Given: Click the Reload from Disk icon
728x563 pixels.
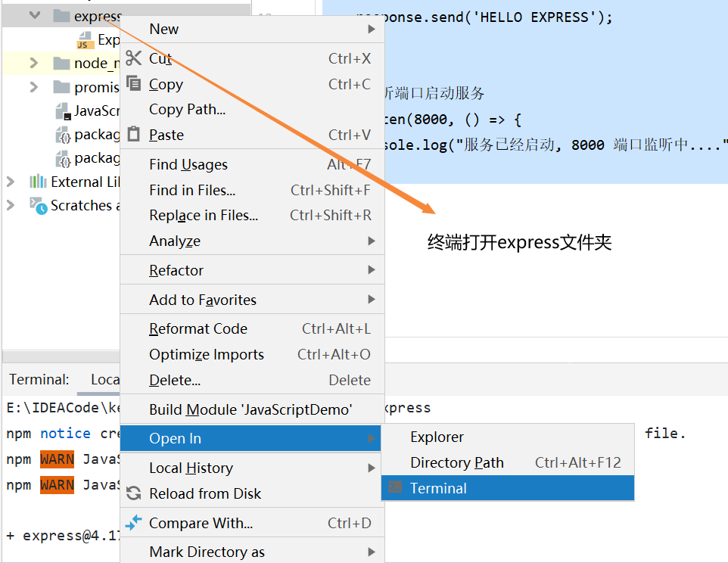Looking at the screenshot, I should [x=134, y=493].
